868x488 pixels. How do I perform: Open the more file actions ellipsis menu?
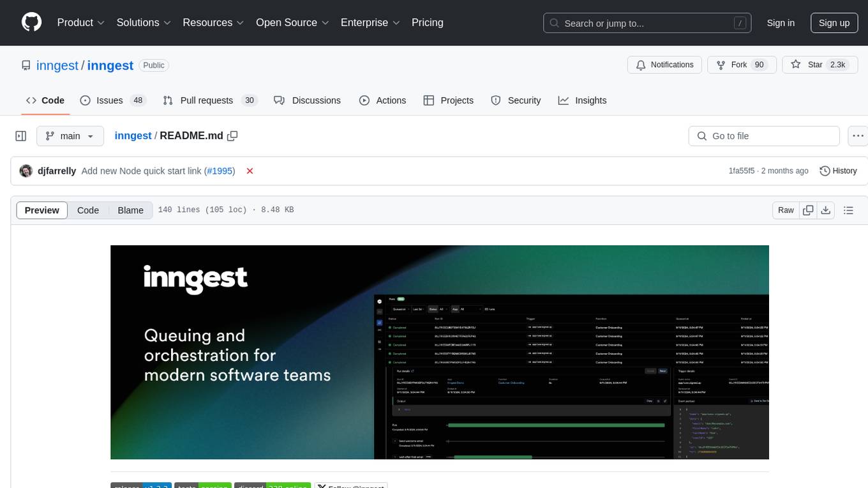858,136
